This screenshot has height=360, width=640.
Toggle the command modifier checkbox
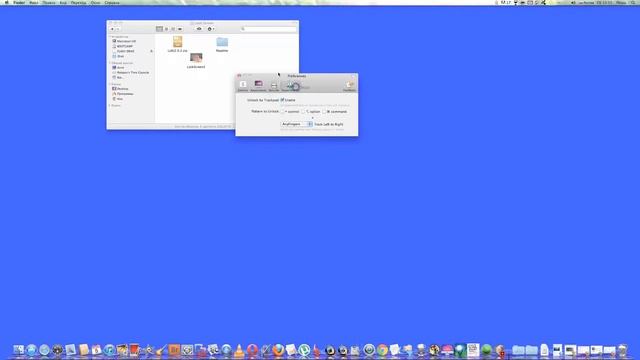coord(324,111)
